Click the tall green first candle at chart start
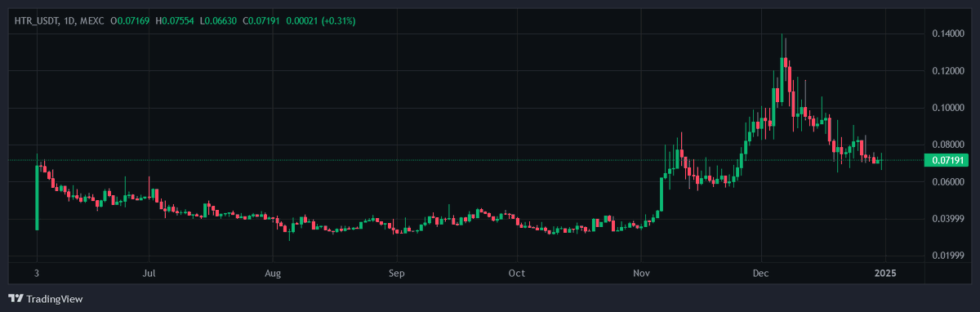980x312 pixels. (x=37, y=197)
